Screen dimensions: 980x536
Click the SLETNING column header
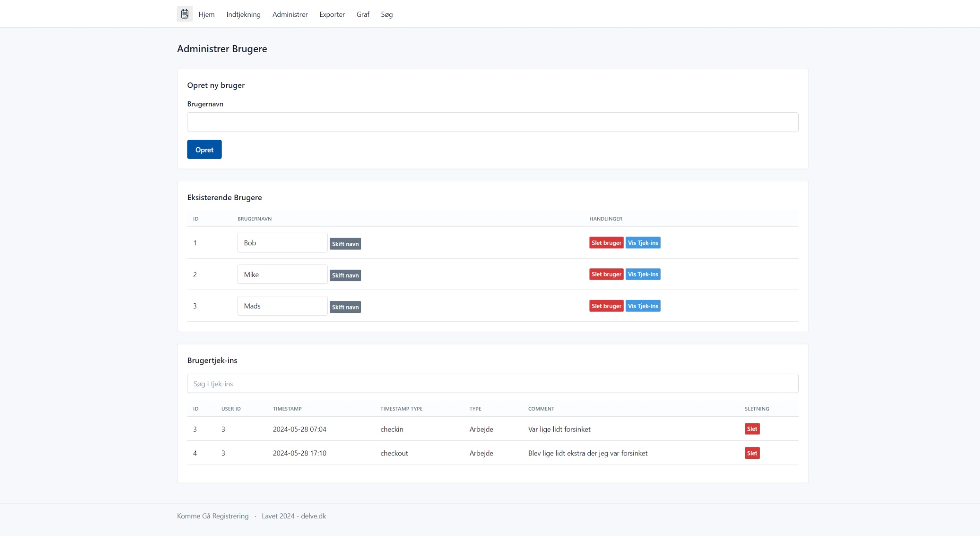pos(757,409)
